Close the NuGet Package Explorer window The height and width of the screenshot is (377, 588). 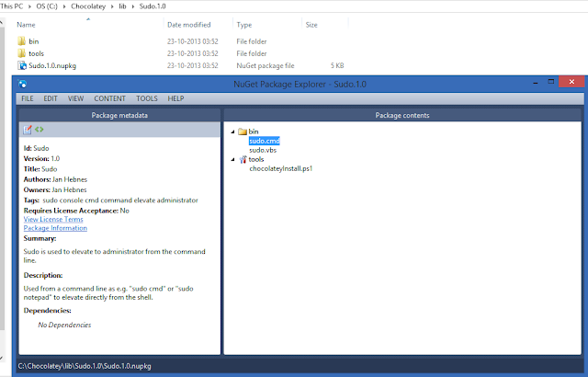[x=571, y=82]
